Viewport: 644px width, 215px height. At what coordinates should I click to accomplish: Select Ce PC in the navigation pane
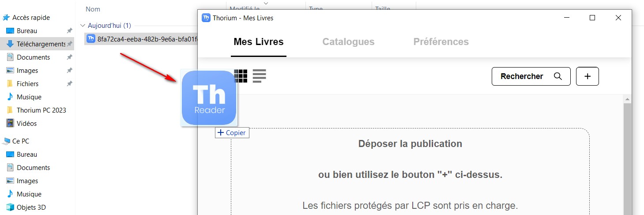tap(20, 141)
